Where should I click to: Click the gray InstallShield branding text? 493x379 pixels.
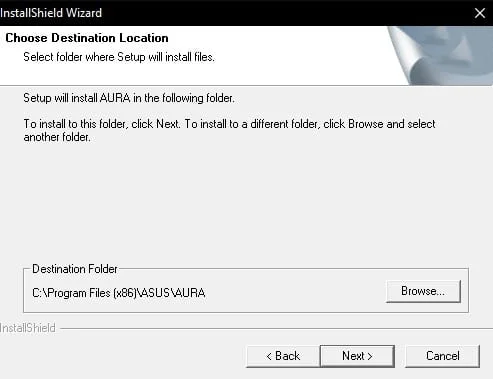(28, 328)
